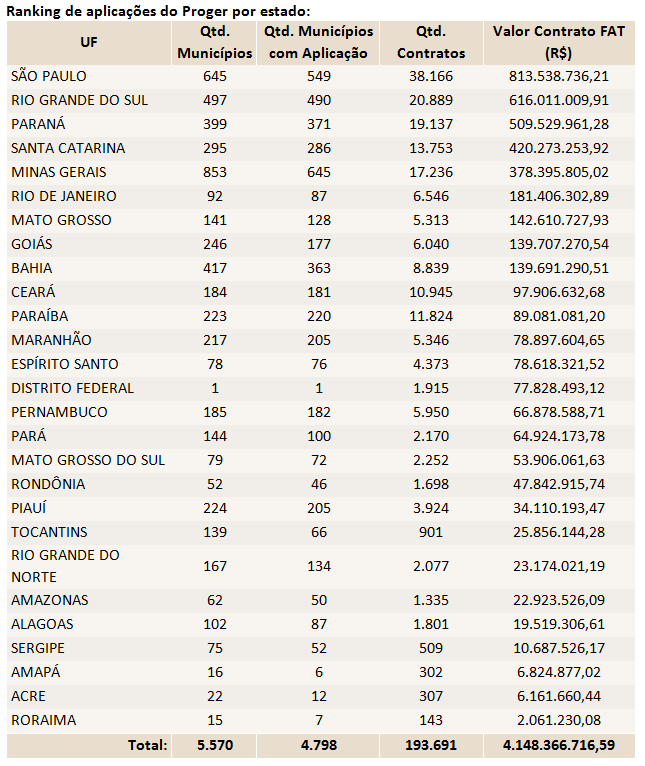Select the Valor Contrato FAT (R$) header
This screenshot has height=766, width=645.
[559, 42]
